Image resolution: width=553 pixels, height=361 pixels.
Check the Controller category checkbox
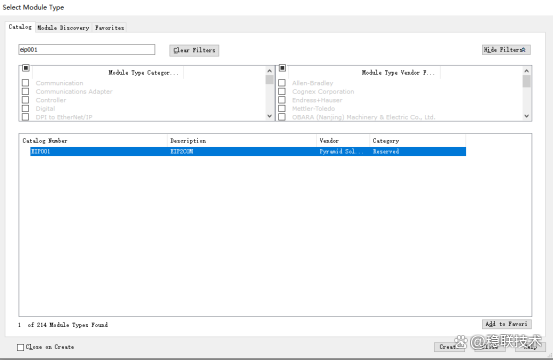pyautogui.click(x=25, y=100)
